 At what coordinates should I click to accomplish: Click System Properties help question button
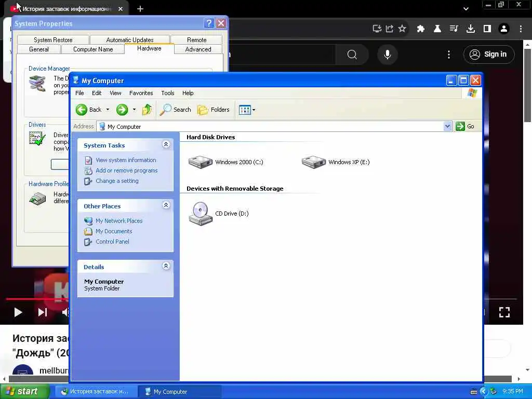[x=209, y=23]
